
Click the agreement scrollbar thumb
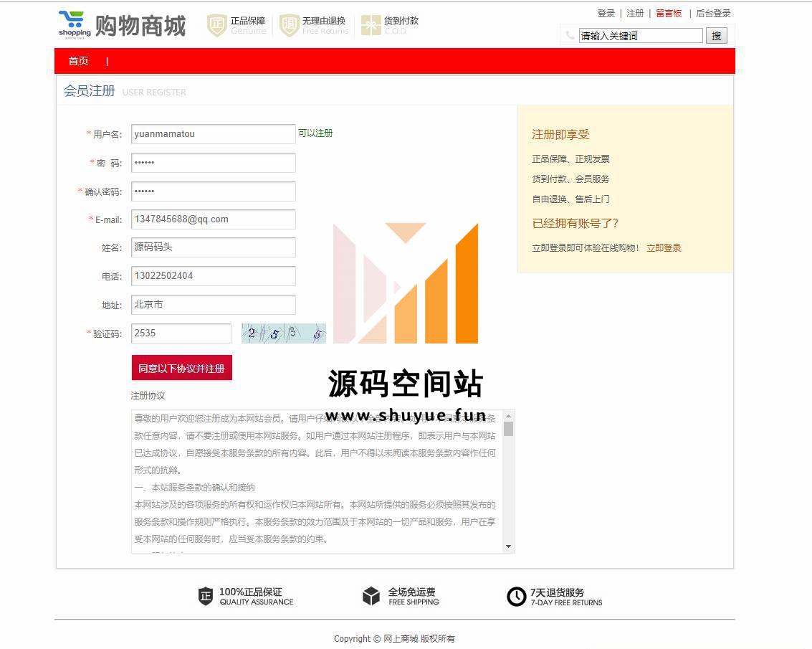[509, 430]
